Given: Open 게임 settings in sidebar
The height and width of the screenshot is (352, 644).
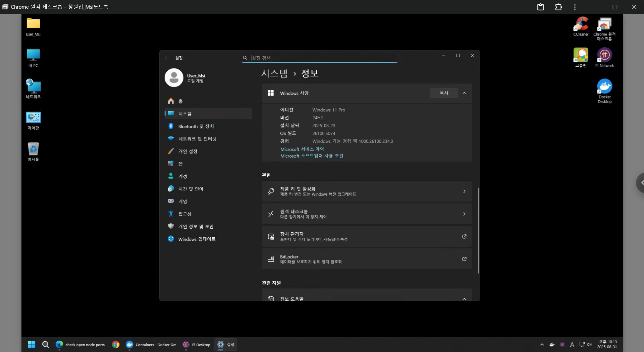Looking at the screenshot, I should pos(208,201).
